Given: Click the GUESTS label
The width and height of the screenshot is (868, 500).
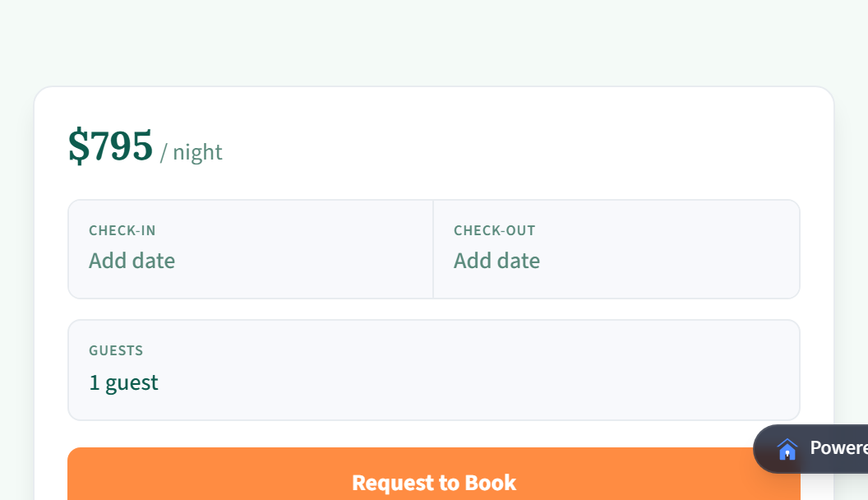Looking at the screenshot, I should pos(116,350).
